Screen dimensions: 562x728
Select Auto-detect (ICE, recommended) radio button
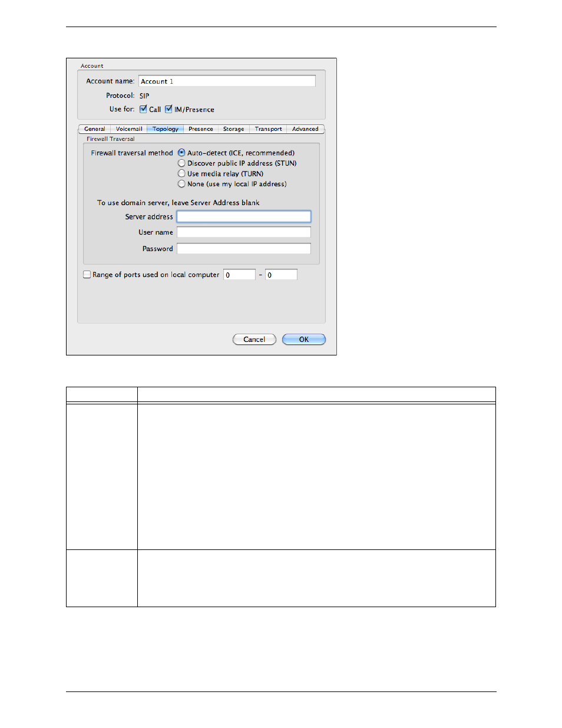coord(181,153)
